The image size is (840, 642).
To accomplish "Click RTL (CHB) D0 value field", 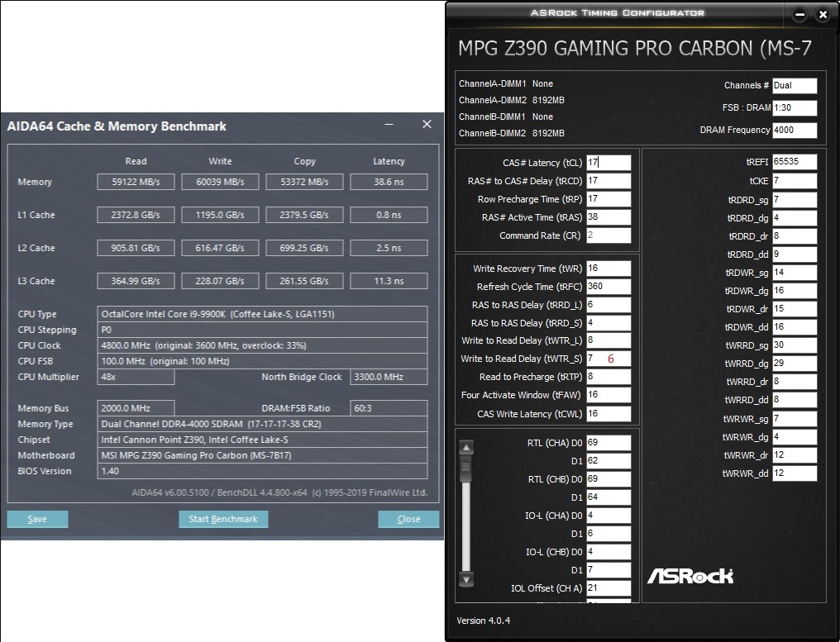I will [x=609, y=479].
